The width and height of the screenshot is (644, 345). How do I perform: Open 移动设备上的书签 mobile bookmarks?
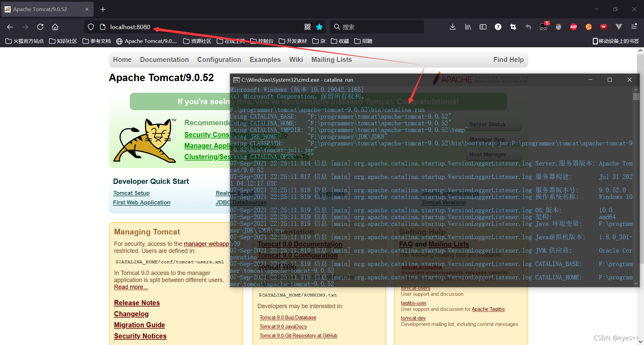(x=616, y=41)
